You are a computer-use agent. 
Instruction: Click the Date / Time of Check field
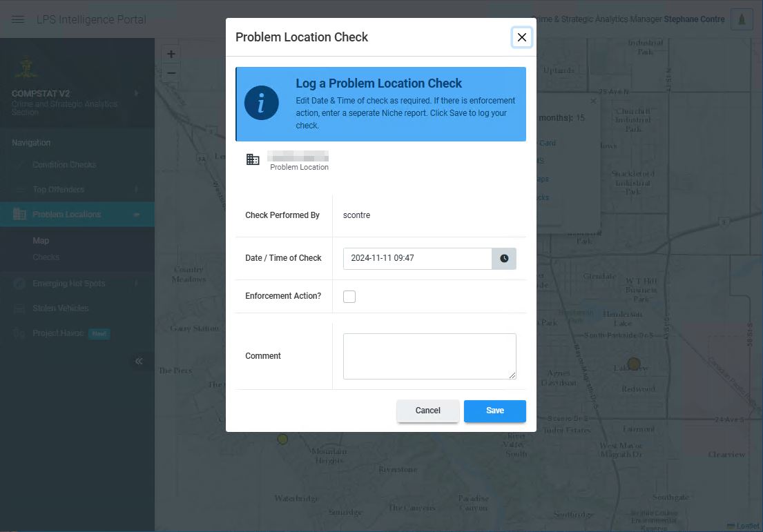pos(417,258)
